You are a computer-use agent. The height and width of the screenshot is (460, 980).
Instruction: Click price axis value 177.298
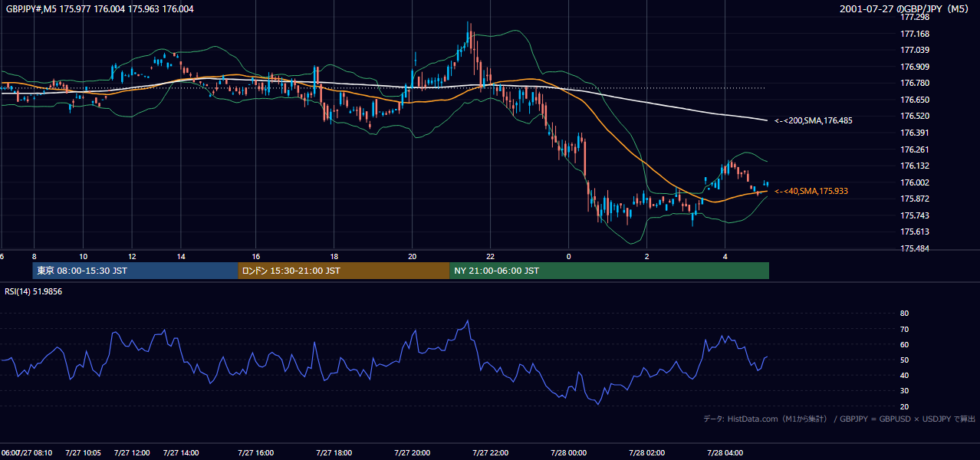pos(915,17)
